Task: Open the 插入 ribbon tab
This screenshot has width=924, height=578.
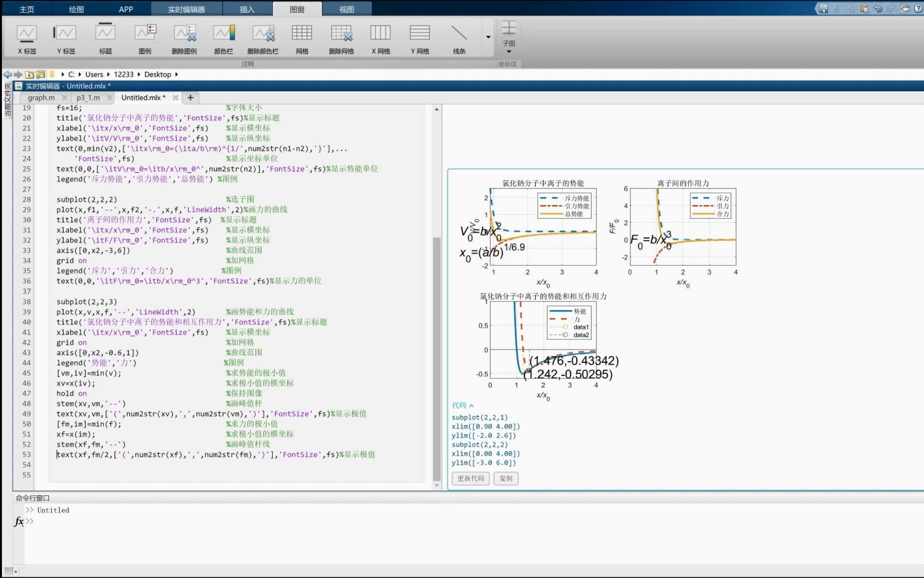Action: tap(247, 9)
